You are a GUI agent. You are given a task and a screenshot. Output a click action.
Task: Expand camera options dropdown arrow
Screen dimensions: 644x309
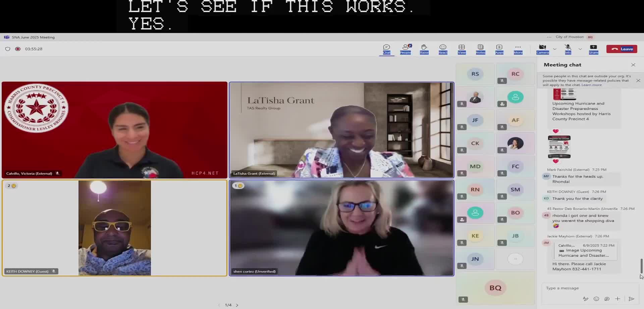click(x=555, y=49)
